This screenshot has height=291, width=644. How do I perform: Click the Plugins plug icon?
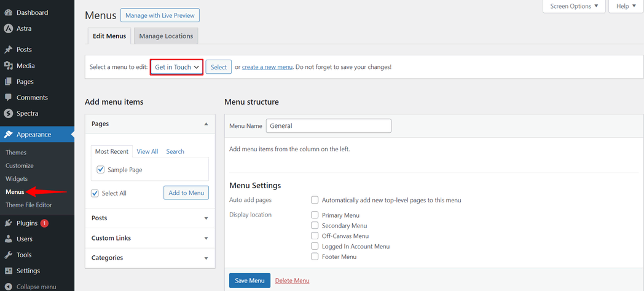(9, 223)
